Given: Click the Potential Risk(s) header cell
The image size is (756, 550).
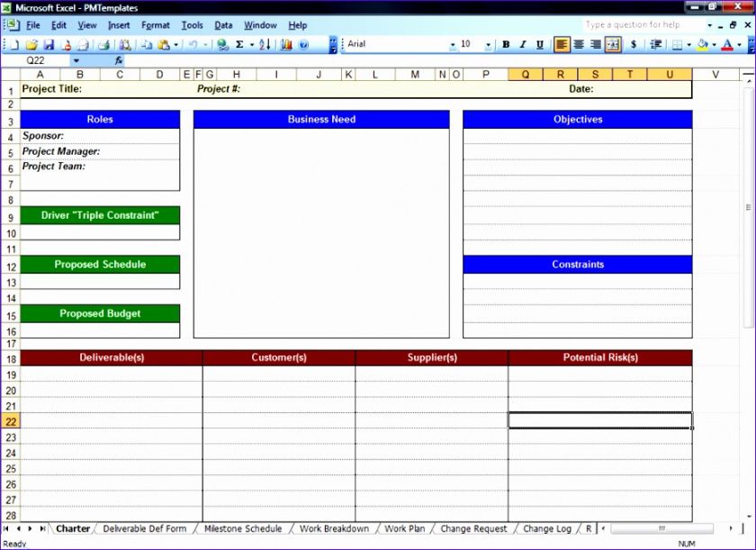Looking at the screenshot, I should [x=600, y=357].
